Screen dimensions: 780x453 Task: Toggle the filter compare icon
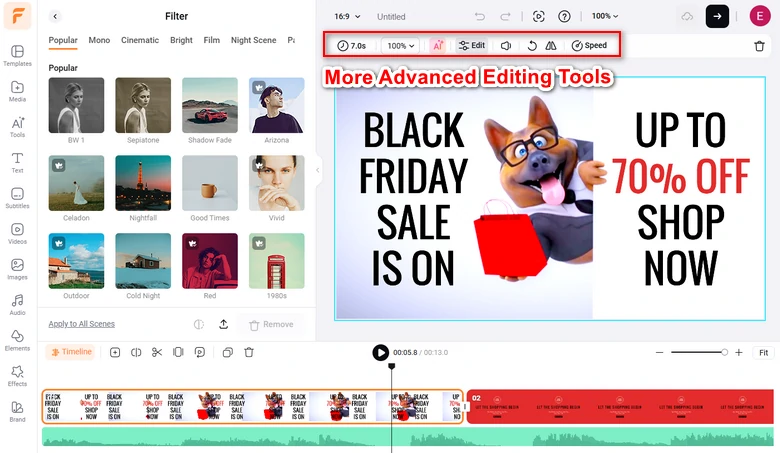[x=198, y=324]
